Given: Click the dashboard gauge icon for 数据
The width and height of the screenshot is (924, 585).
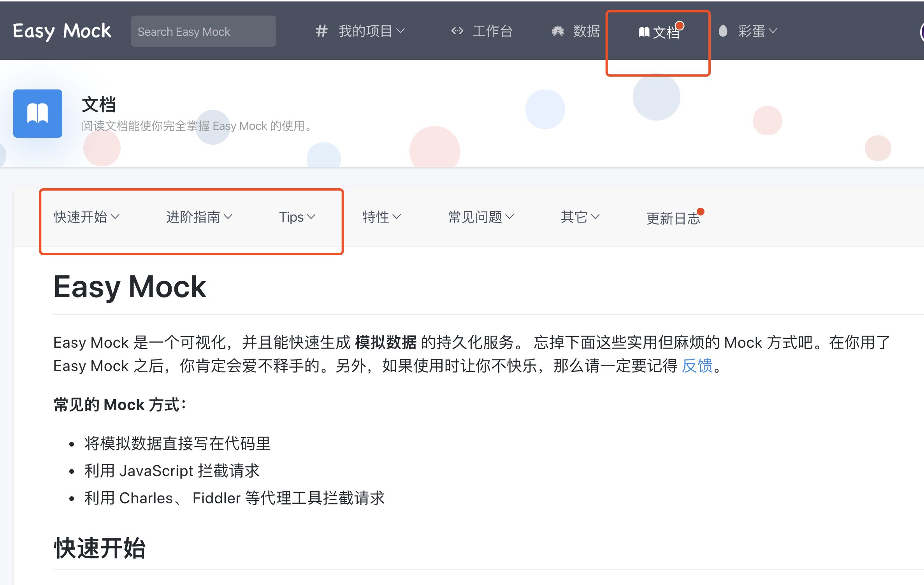Looking at the screenshot, I should coord(558,31).
